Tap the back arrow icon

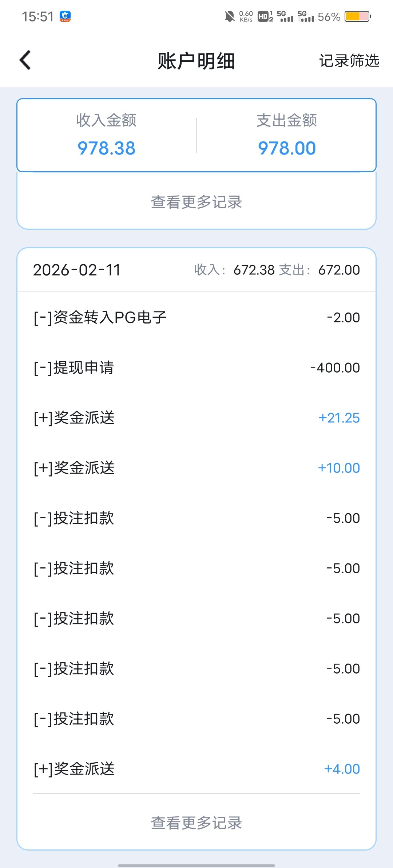(x=25, y=60)
